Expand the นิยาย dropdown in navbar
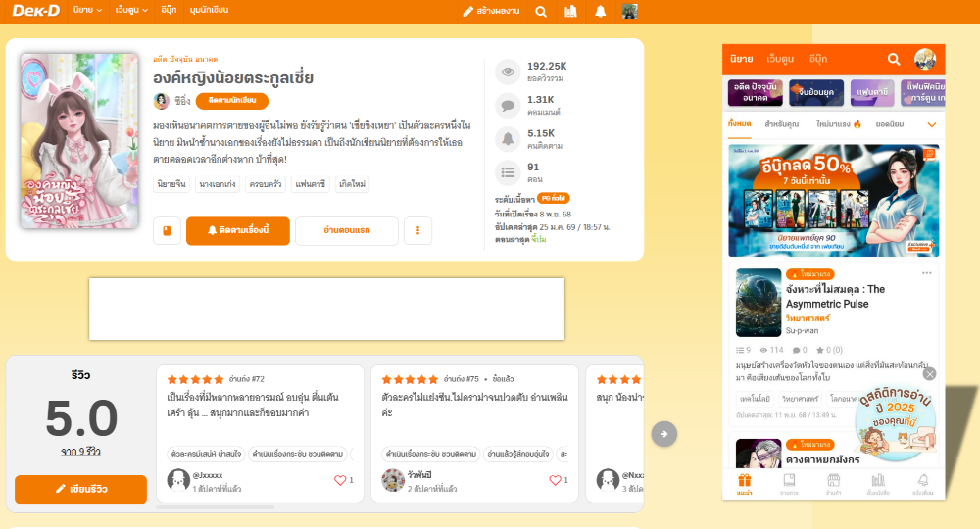This screenshot has height=529, width=980. click(88, 10)
